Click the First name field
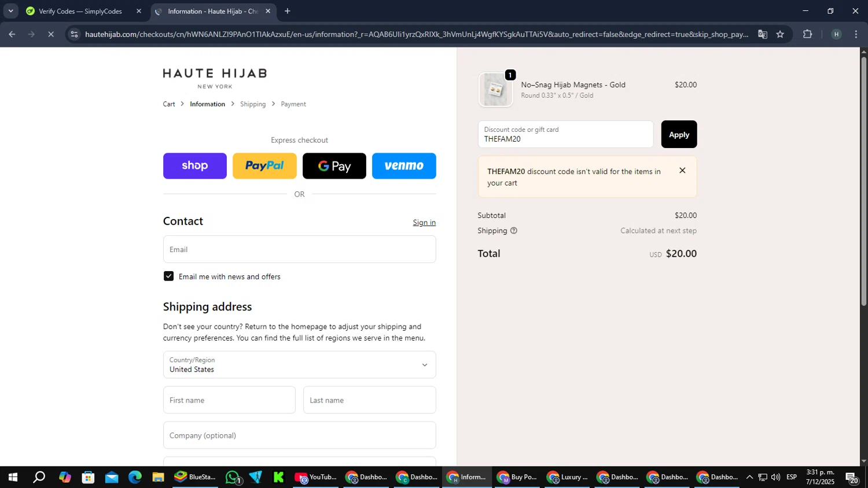Viewport: 868px width, 488px height. [x=229, y=400]
